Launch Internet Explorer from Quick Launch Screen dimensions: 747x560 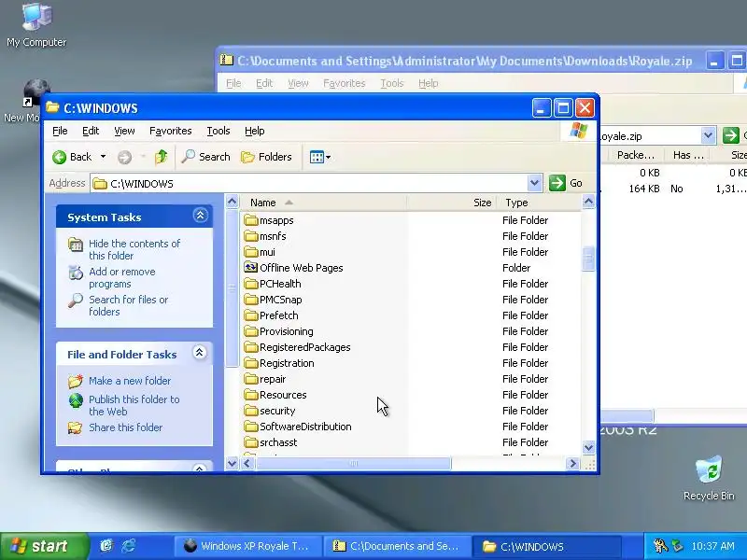click(x=128, y=546)
